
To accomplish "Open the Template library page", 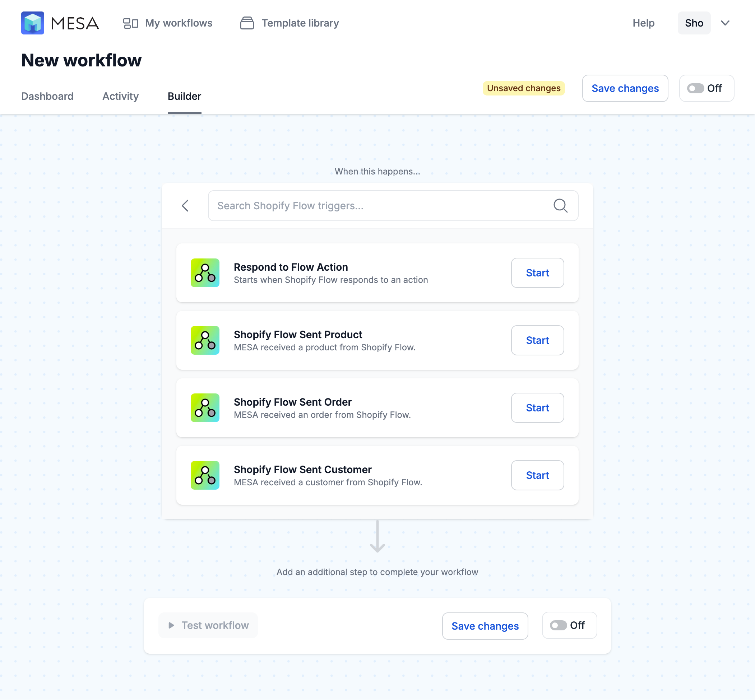I will (289, 23).
